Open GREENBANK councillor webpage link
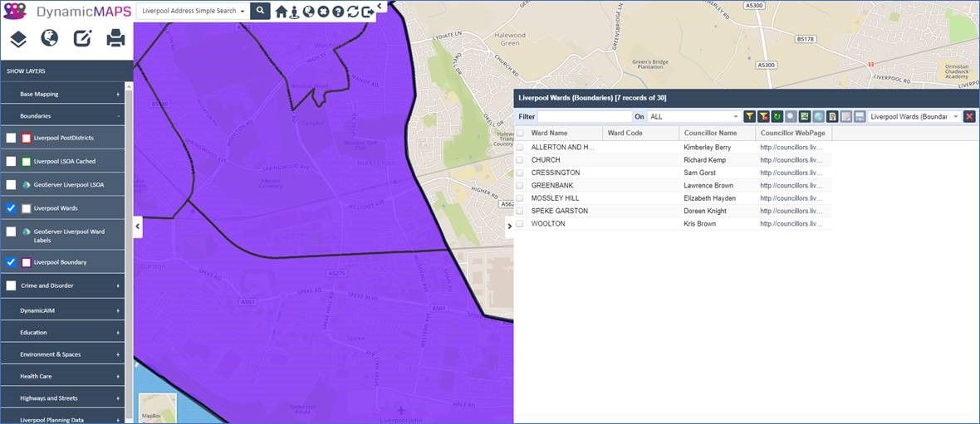Viewport: 980px width, 424px height. [791, 186]
